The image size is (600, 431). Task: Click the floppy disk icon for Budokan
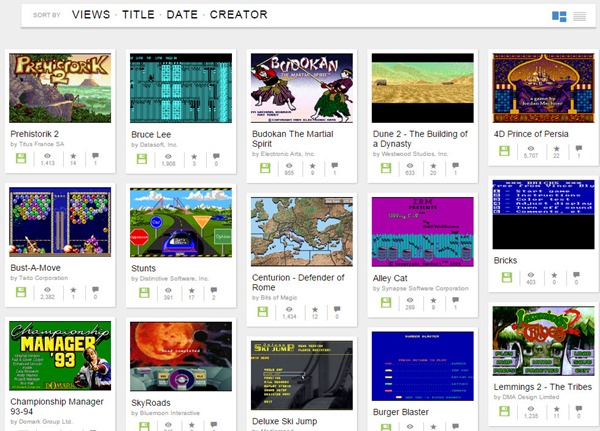click(265, 168)
